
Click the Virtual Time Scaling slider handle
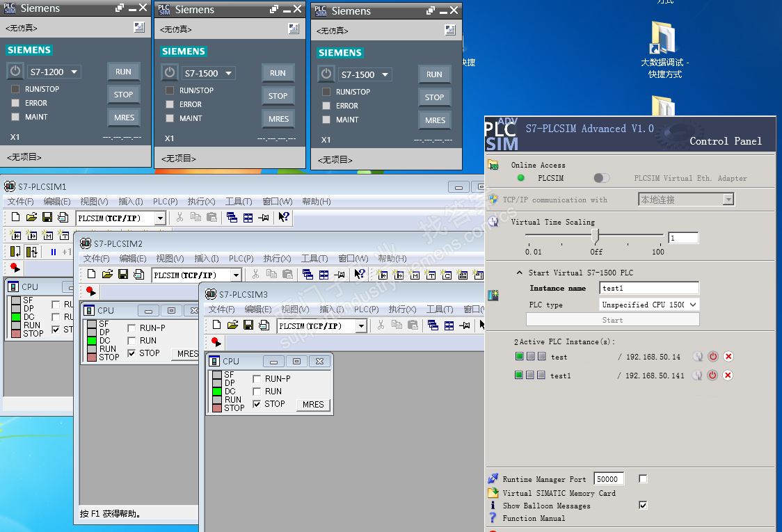[x=595, y=235]
